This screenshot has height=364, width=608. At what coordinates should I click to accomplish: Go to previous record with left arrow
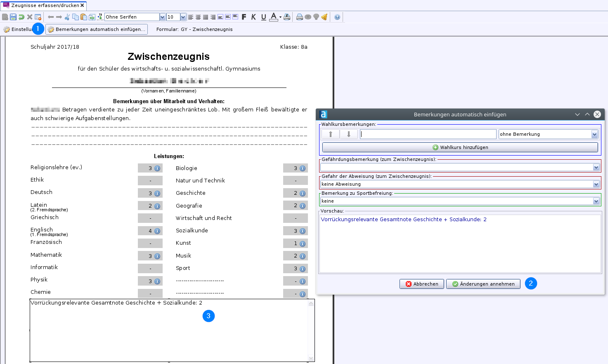click(x=51, y=17)
